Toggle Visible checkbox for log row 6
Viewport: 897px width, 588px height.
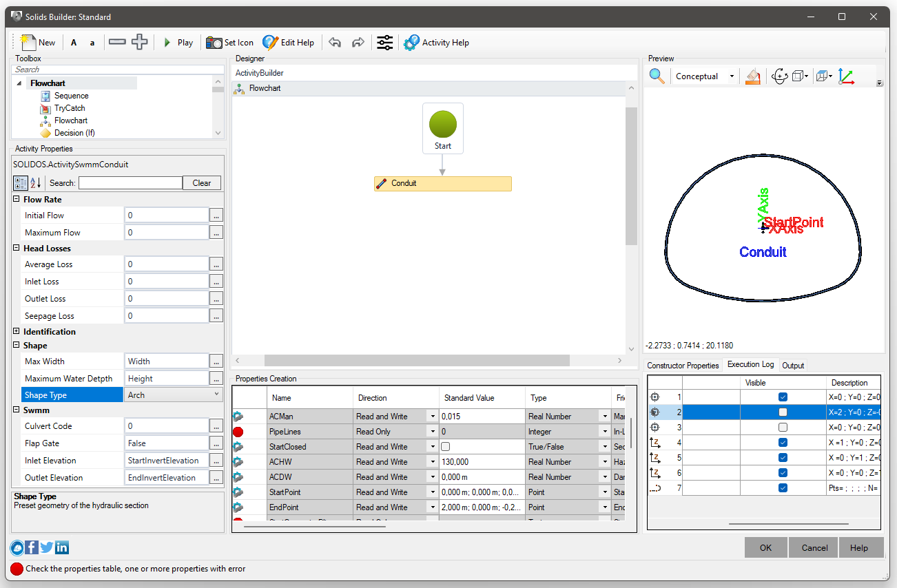tap(783, 473)
